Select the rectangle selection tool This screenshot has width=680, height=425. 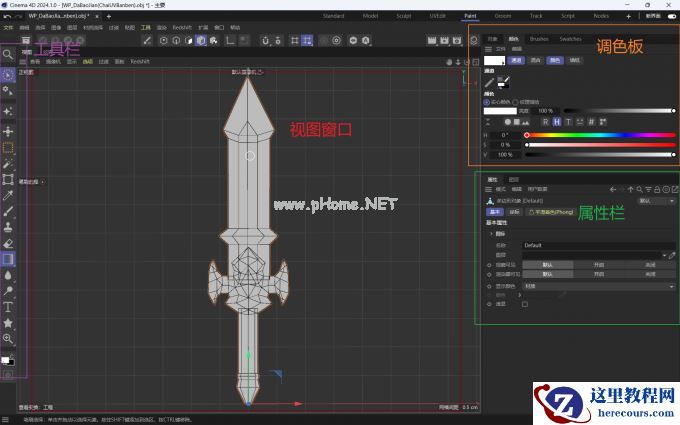click(8, 147)
